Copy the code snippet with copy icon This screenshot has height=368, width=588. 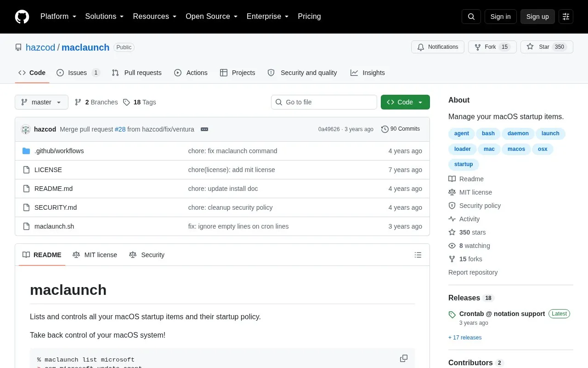(x=404, y=358)
